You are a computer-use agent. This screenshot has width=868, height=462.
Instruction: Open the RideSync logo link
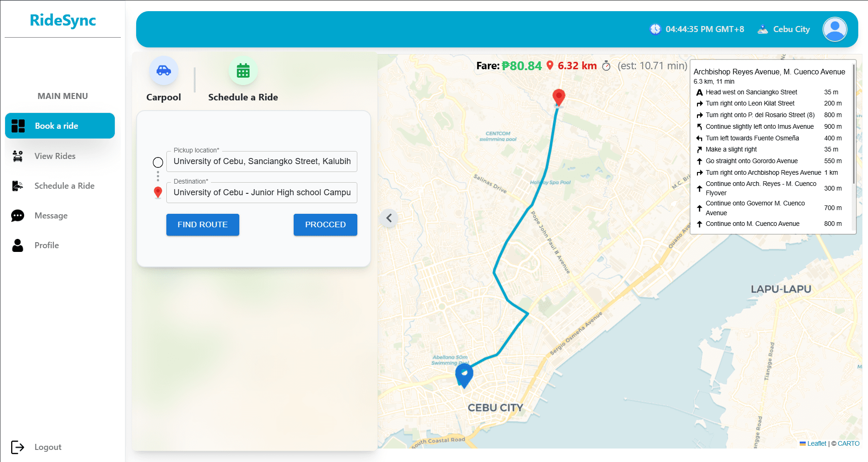click(x=62, y=20)
